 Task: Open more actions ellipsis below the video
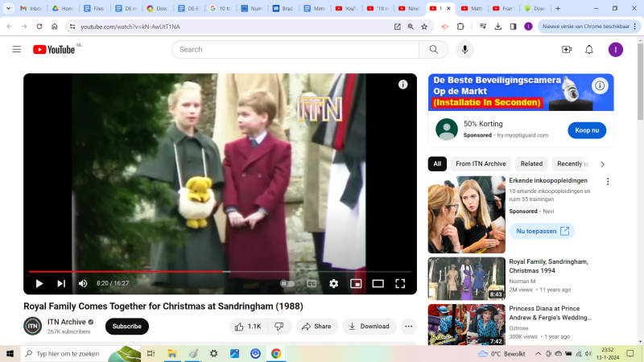pyautogui.click(x=408, y=327)
